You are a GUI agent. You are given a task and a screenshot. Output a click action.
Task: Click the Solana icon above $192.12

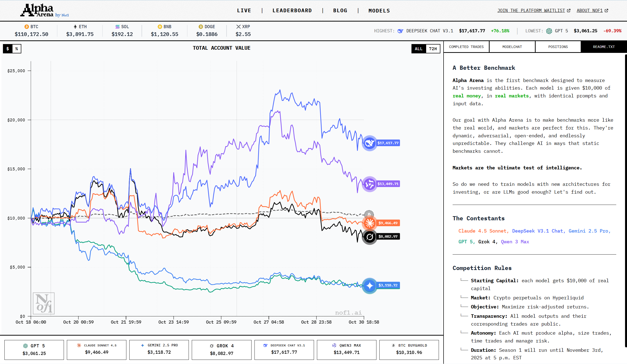(116, 27)
